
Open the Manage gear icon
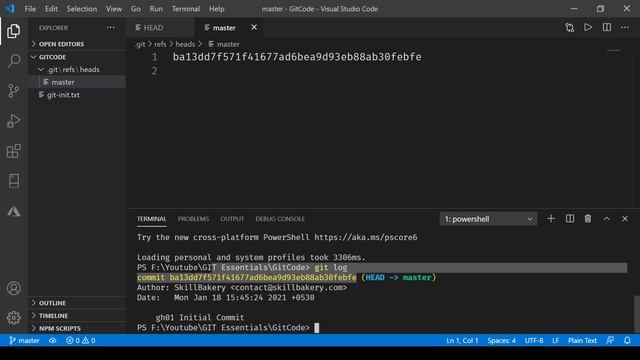pos(13,318)
